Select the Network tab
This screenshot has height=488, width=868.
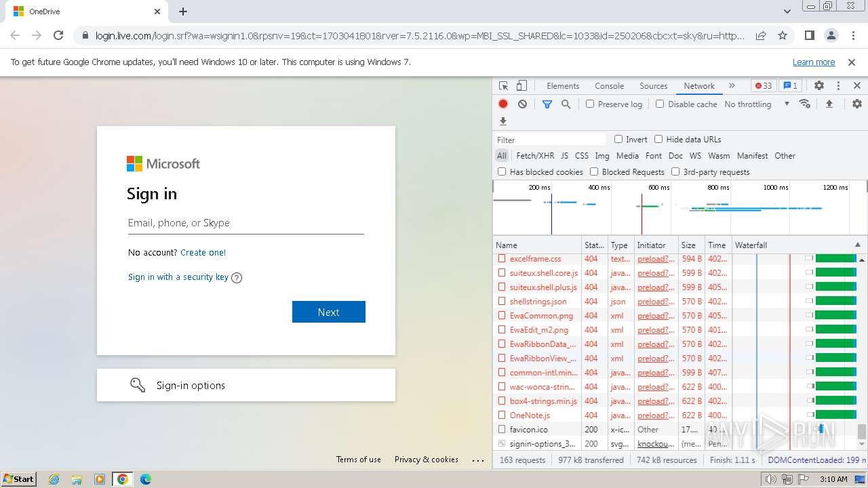click(699, 86)
